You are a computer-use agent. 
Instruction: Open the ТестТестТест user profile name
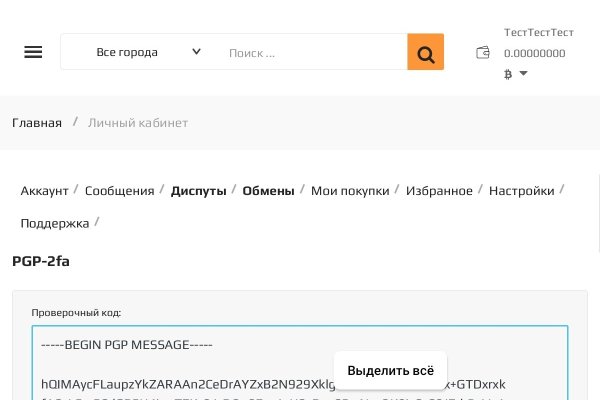538,32
